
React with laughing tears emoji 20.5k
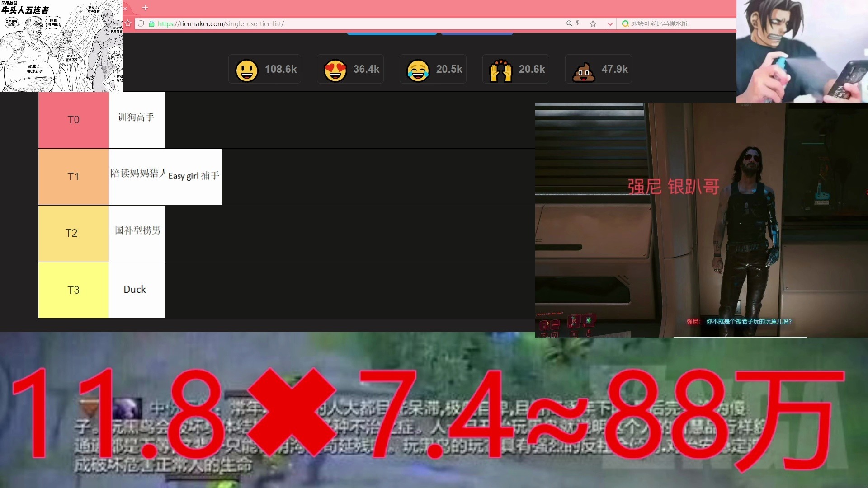point(433,69)
